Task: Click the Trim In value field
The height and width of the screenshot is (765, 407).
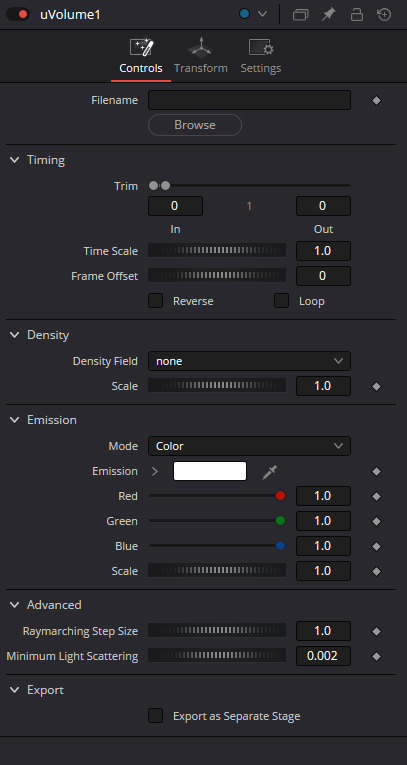Action: (x=175, y=206)
